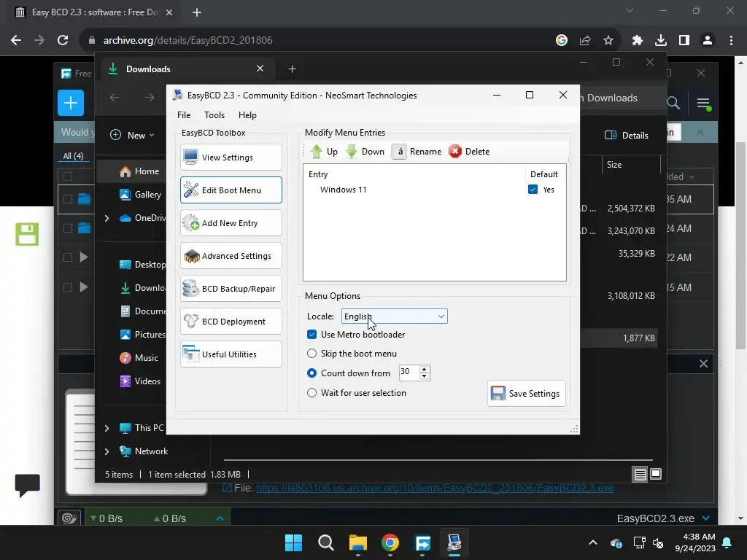This screenshot has height=560, width=747.
Task: Open taskbar Search
Action: click(326, 542)
